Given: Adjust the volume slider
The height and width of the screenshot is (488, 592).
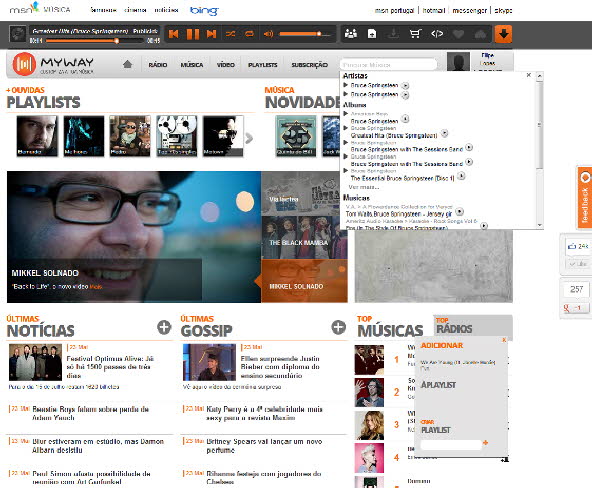Looking at the screenshot, I should (304, 34).
